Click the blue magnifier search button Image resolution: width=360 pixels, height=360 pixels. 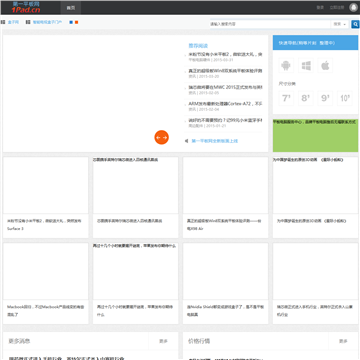tap(355, 24)
